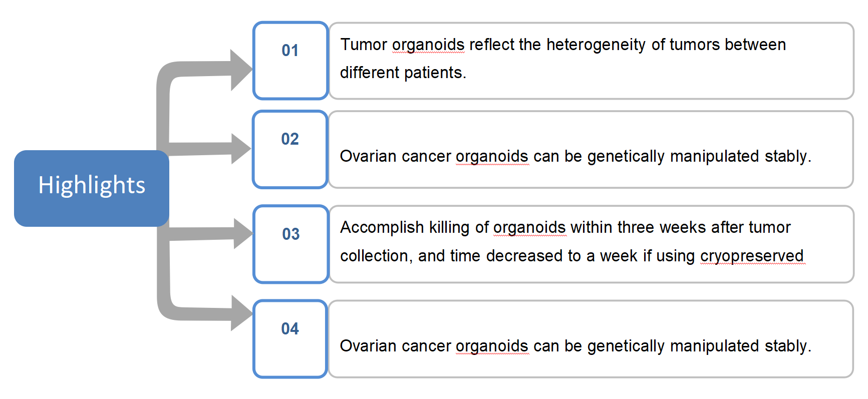Viewport: 868px width, 399px height.
Task: Select the 03 number box
Action: click(291, 244)
